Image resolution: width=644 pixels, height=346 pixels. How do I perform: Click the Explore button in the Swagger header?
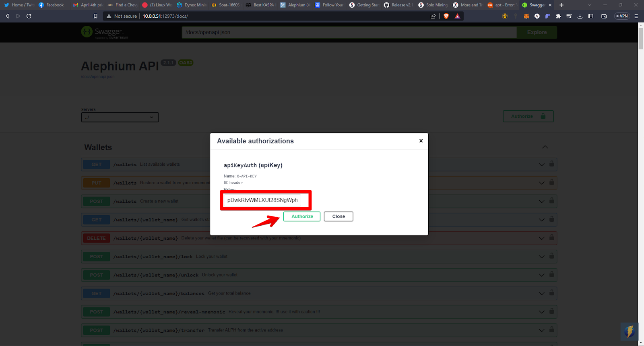pyautogui.click(x=537, y=32)
